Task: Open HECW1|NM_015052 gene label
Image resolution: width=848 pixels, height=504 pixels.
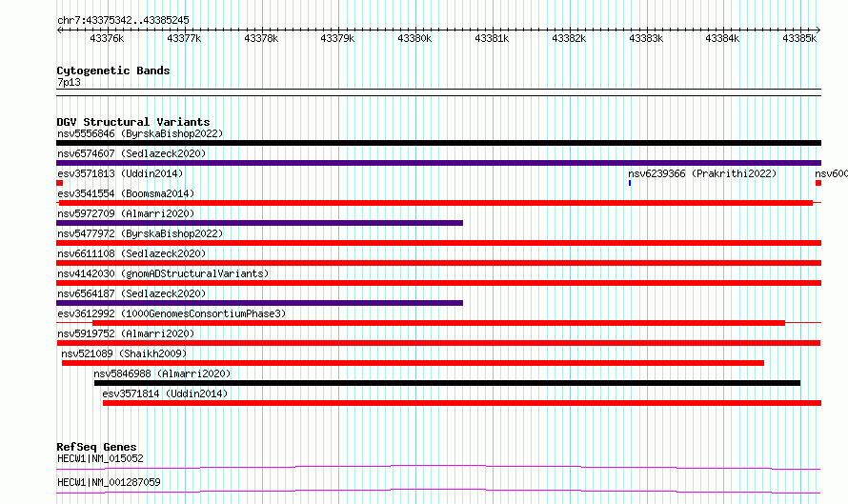Action: click(x=100, y=458)
